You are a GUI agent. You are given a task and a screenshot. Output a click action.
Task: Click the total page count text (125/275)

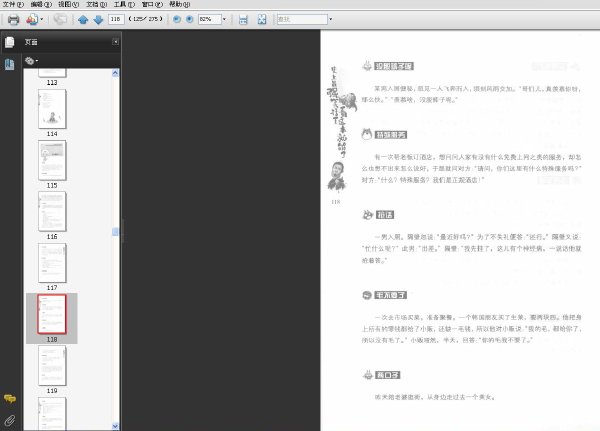click(x=145, y=19)
